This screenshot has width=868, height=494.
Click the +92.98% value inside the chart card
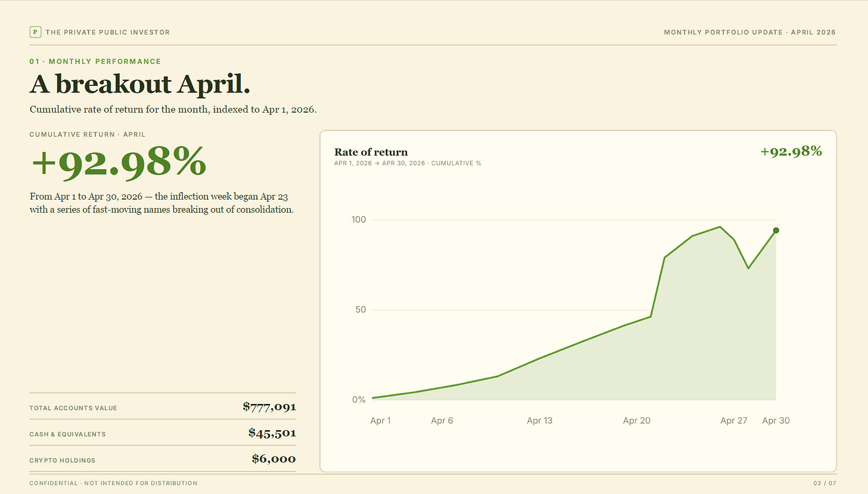click(791, 151)
